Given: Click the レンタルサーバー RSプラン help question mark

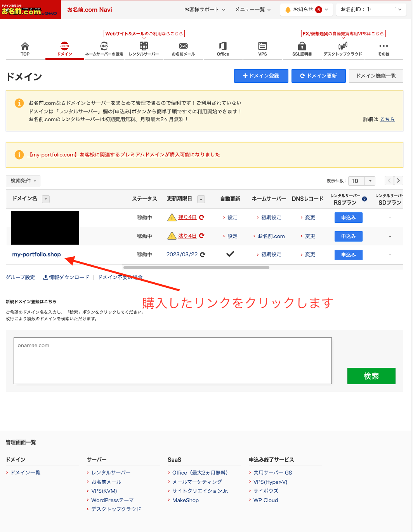Looking at the screenshot, I should pos(364,199).
